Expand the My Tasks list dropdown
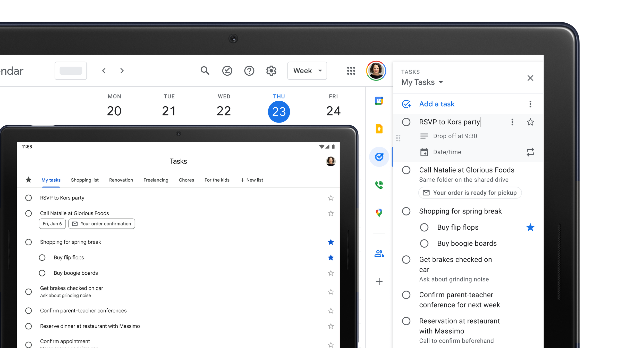644x348 pixels. pyautogui.click(x=441, y=82)
